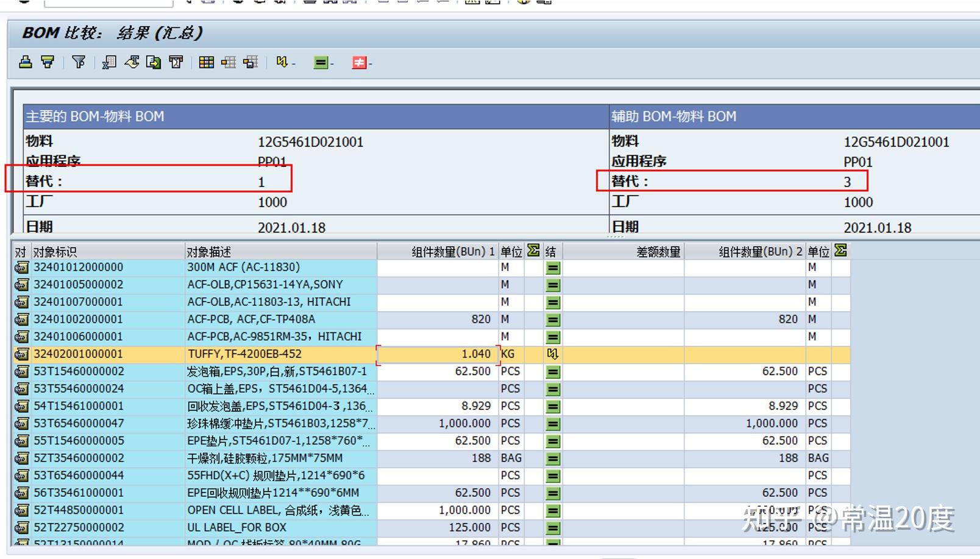Show differing items via red not-equal icon
Screen dimensions: 980x559
(x=358, y=63)
